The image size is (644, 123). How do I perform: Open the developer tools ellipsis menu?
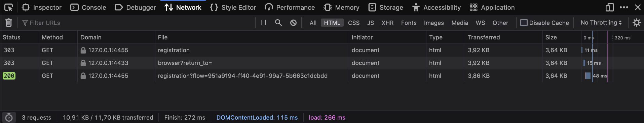click(624, 7)
